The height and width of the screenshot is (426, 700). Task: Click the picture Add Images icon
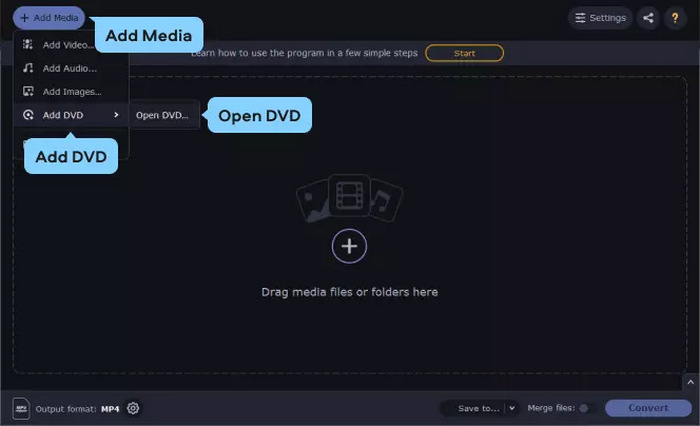pyautogui.click(x=28, y=92)
